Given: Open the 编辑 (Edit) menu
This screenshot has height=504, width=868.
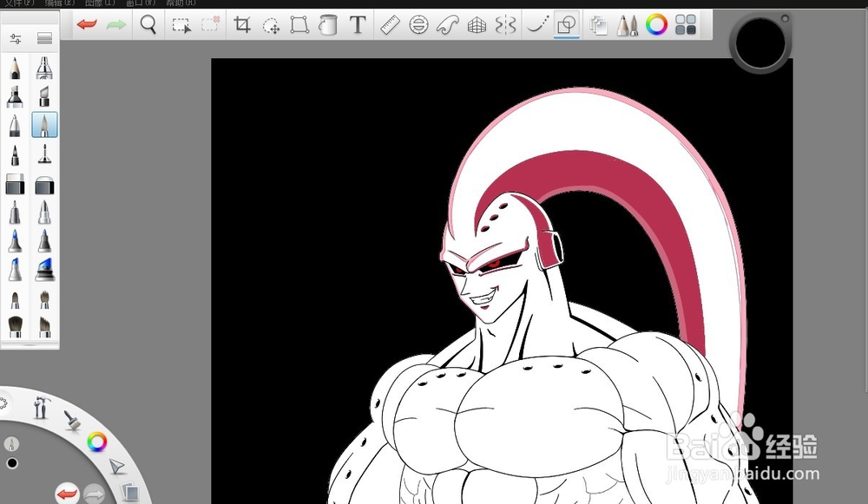Looking at the screenshot, I should (60, 3).
